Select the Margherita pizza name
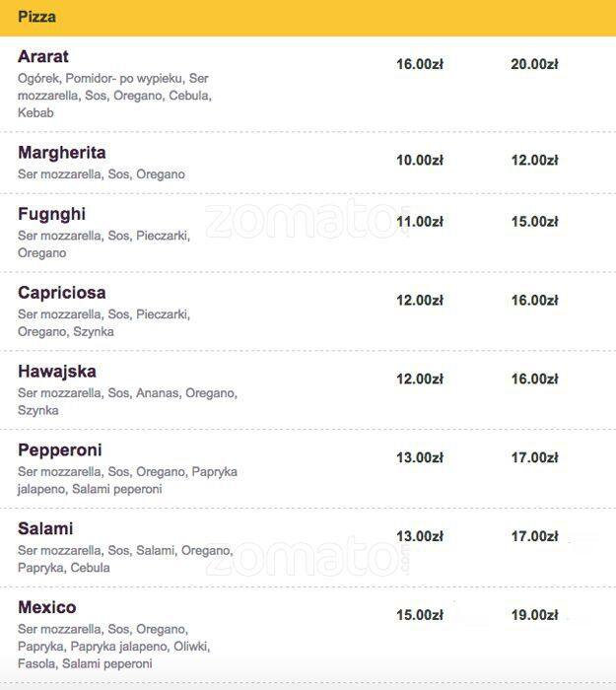This screenshot has width=616, height=690. (62, 153)
